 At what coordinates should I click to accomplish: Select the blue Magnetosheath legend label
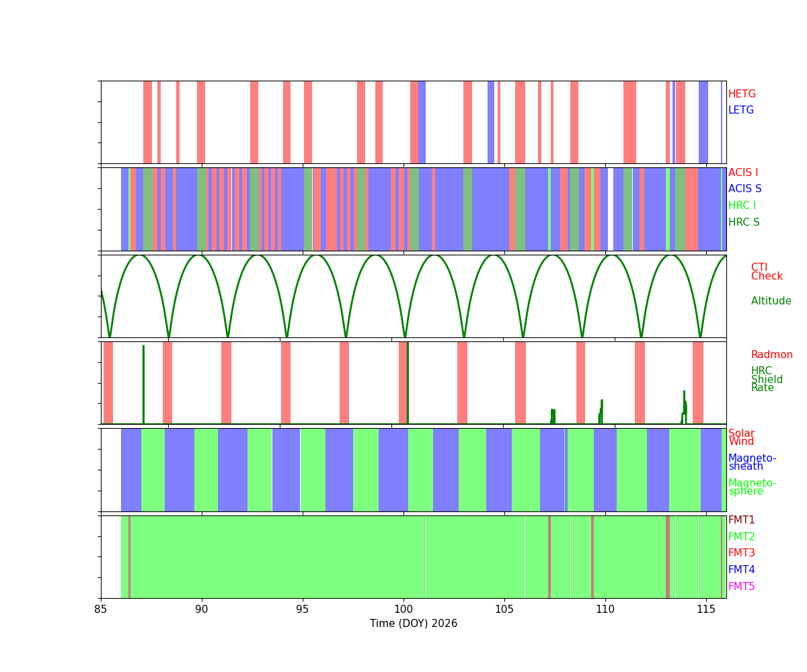752,462
